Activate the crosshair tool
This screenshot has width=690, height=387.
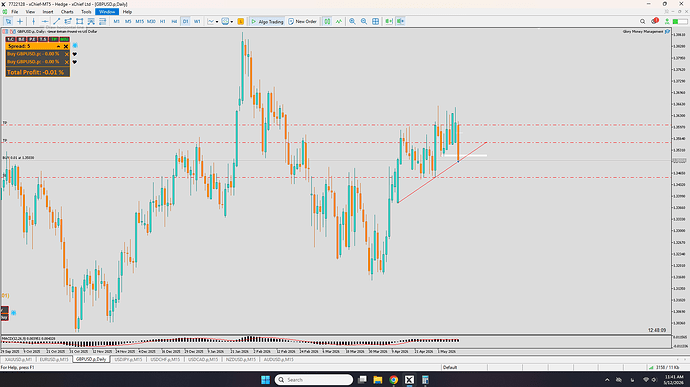[20, 21]
